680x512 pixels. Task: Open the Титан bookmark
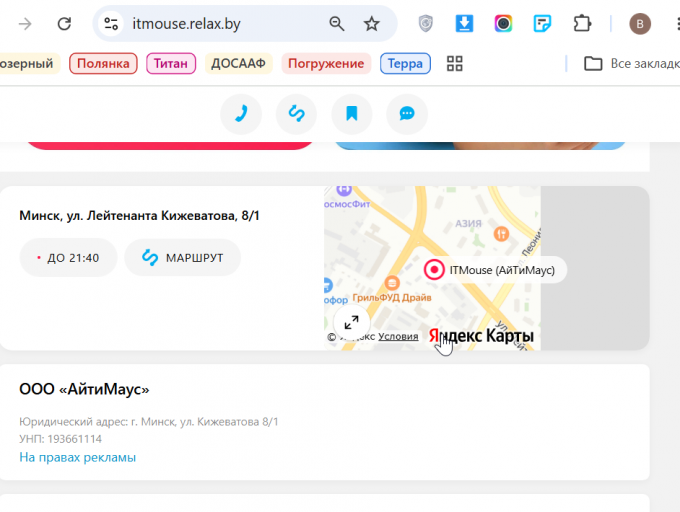[x=171, y=64]
